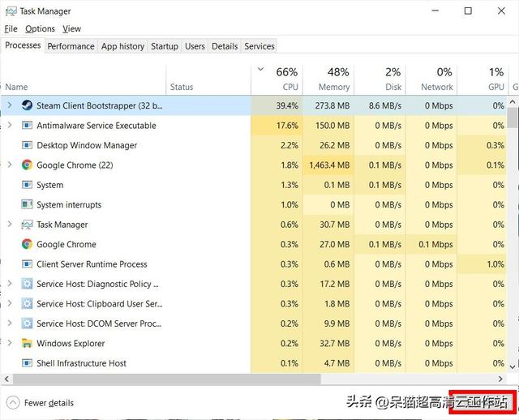Switch to the Startup tab
The width and height of the screenshot is (519, 420).
click(165, 46)
